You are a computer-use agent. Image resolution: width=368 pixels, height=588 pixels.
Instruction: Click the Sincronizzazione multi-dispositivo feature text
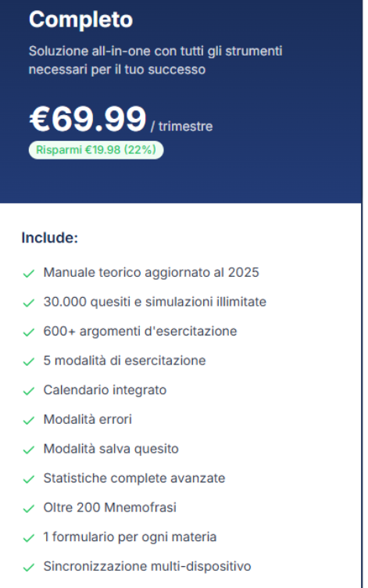147,566
